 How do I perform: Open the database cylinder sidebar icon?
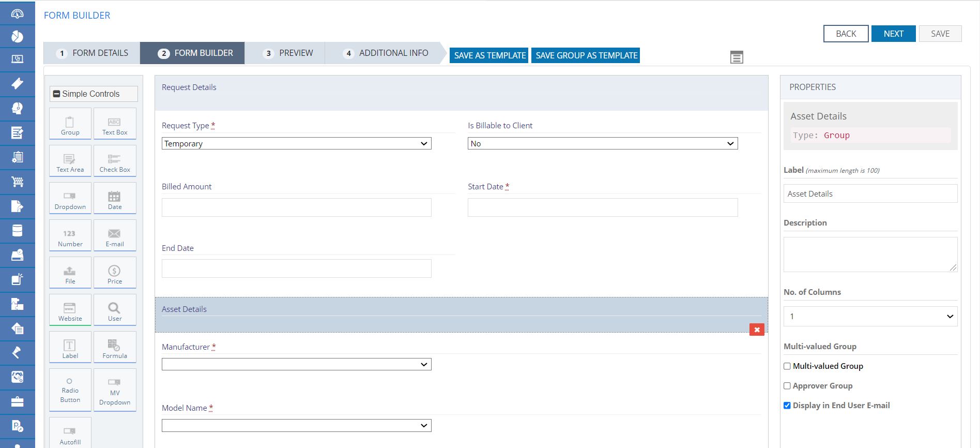pyautogui.click(x=17, y=230)
